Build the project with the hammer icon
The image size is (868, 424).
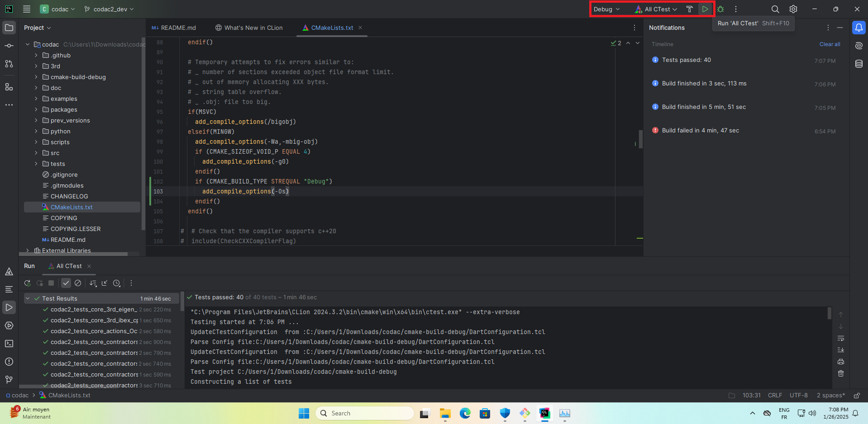pos(689,9)
